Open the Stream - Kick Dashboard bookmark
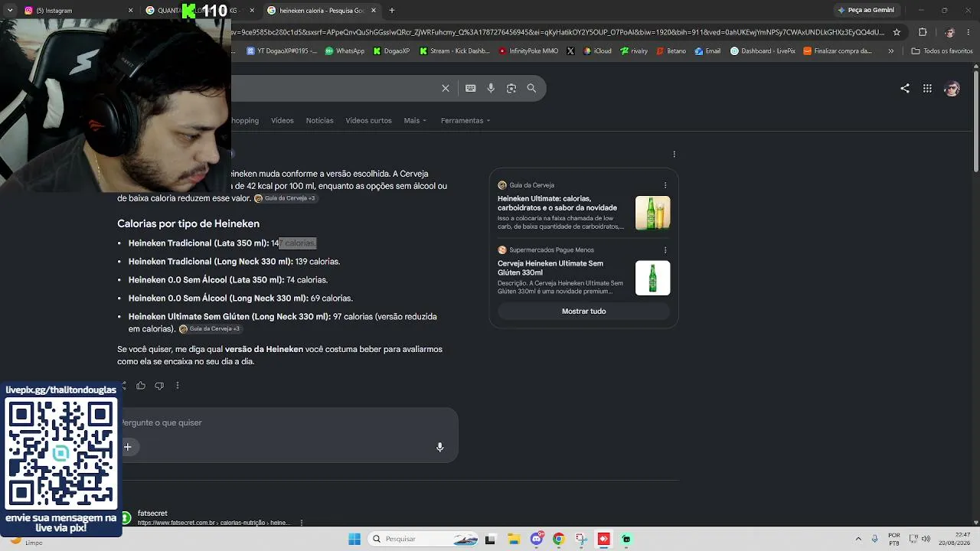The image size is (980, 551). pyautogui.click(x=455, y=51)
